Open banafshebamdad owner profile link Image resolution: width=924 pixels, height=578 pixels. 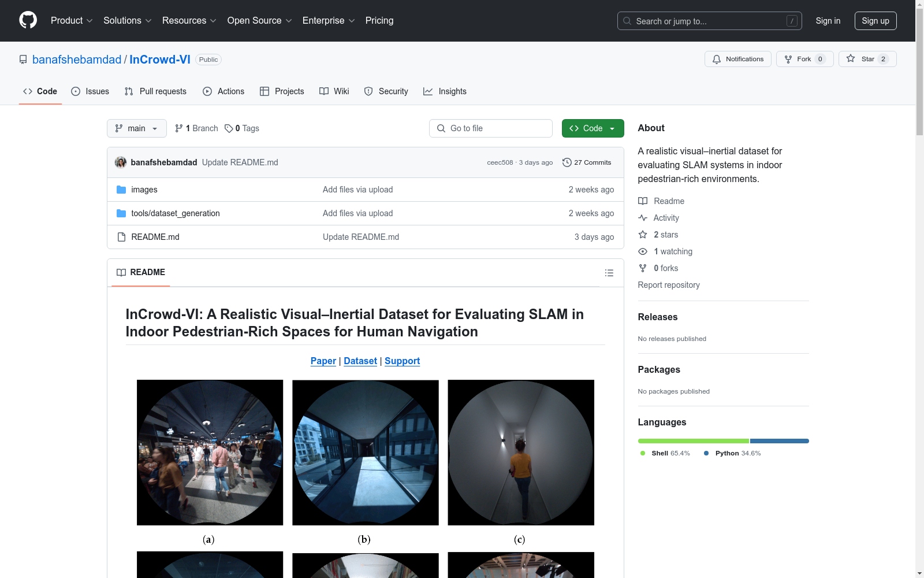[x=77, y=60]
